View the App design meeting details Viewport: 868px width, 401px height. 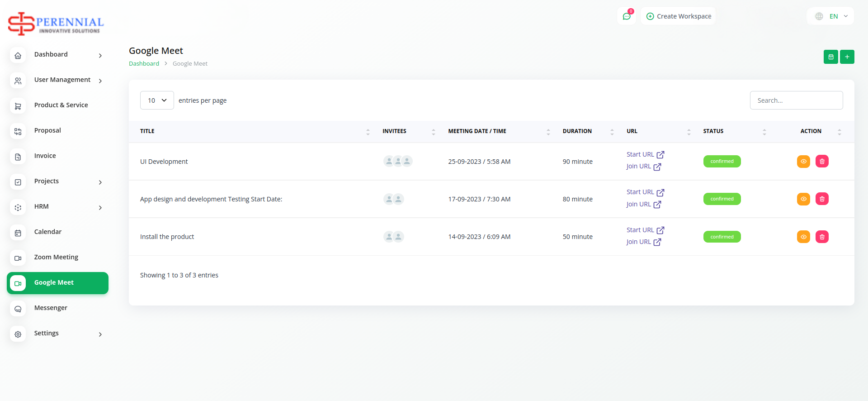(x=803, y=199)
